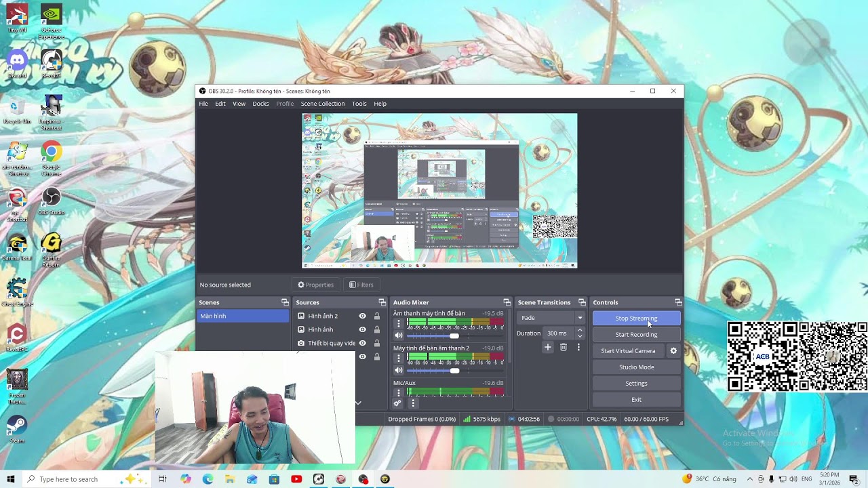Open the Google Chrome desktop shortcut
Image resolution: width=868 pixels, height=488 pixels.
coord(52,159)
